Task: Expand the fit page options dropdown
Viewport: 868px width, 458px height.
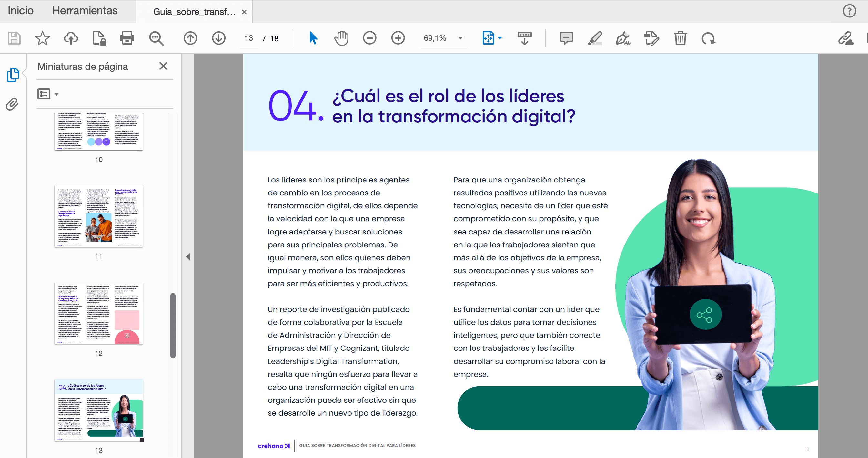Action: click(500, 38)
